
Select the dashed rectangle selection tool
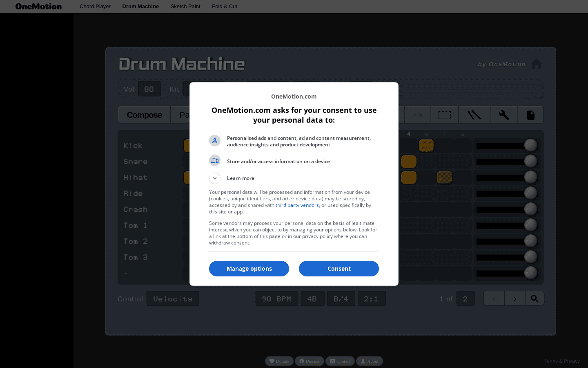click(x=444, y=115)
